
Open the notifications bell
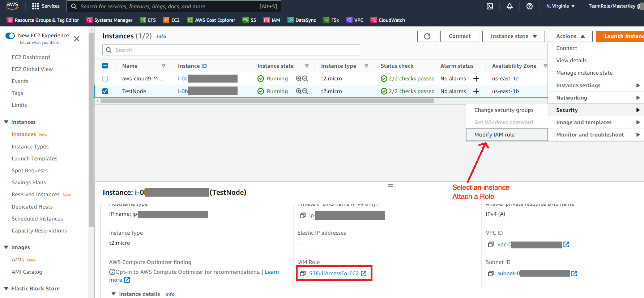[509, 6]
